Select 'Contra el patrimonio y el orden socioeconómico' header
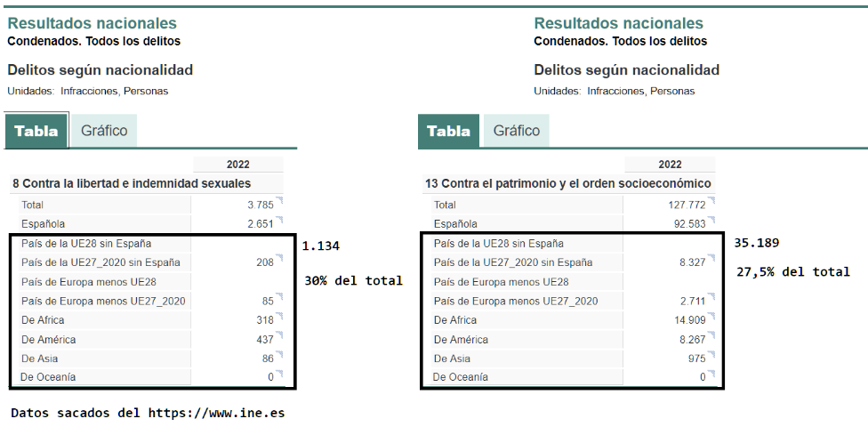 click(x=568, y=183)
